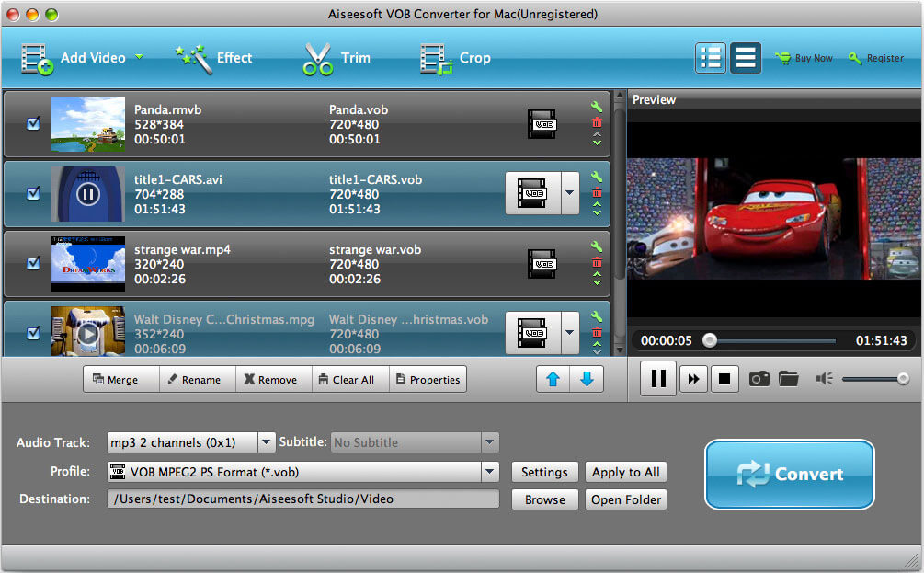Take a snapshot with camera icon
The width and height of the screenshot is (924, 573).
coord(759,378)
